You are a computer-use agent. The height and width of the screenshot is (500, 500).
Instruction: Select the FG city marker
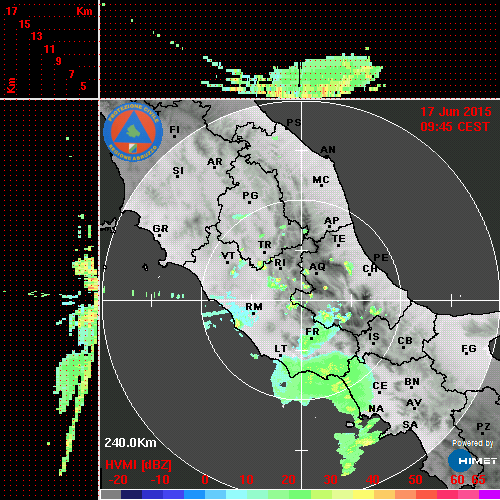click(466, 354)
